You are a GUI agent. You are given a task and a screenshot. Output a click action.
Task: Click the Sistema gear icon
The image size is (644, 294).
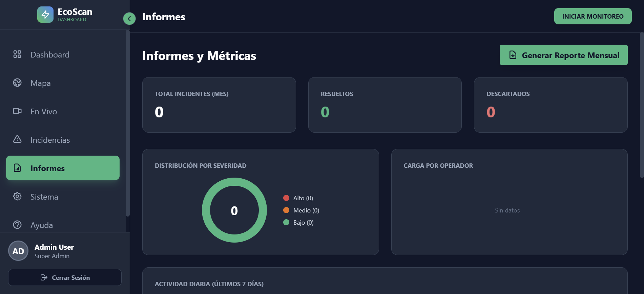pos(17,197)
